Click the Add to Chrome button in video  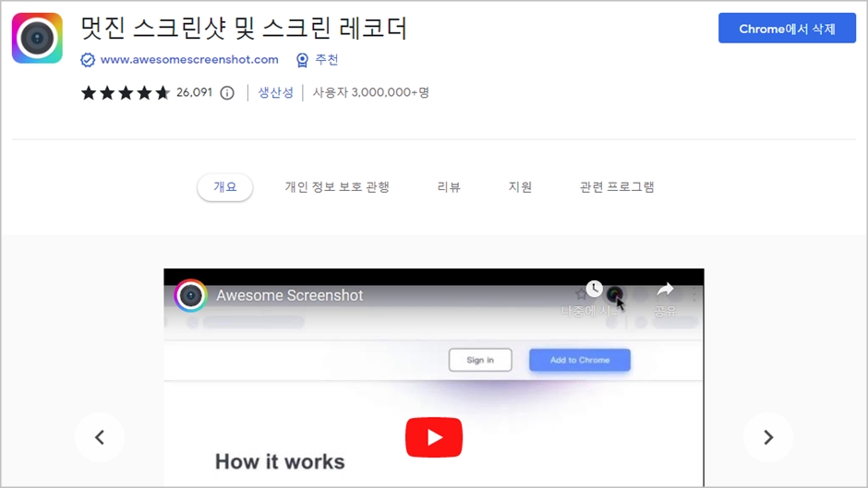pyautogui.click(x=580, y=360)
